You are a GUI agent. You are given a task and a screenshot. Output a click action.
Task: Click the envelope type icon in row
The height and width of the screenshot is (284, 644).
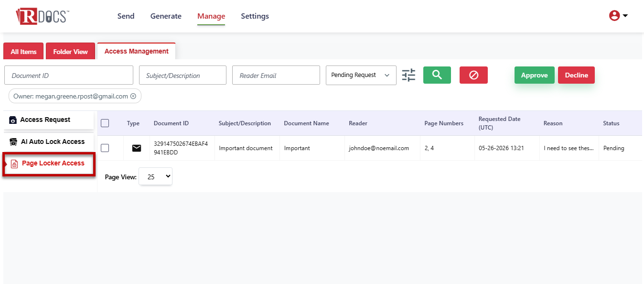click(137, 148)
